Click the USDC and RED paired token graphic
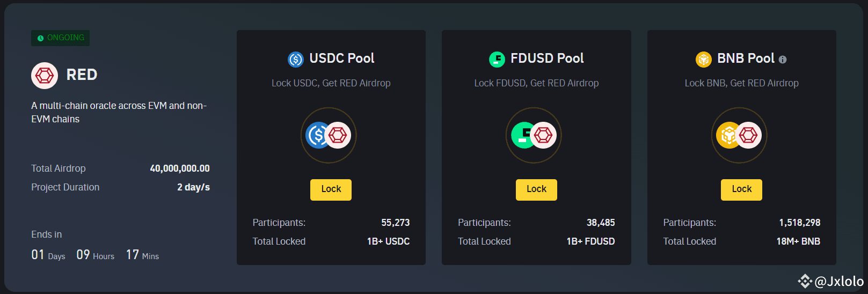This screenshot has width=868, height=294. (x=329, y=135)
